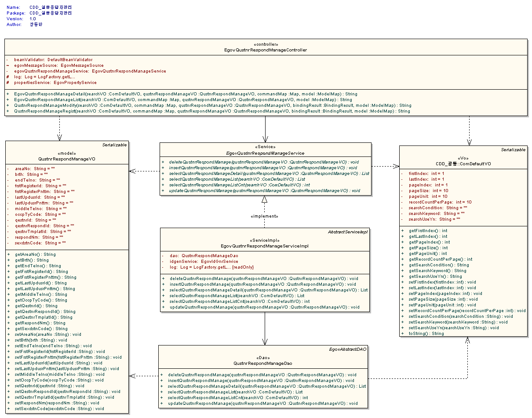Select the EgovQustnrRespondManageServiceImpl class name
Viewport: 532px width, 418px height.
tap(264, 246)
